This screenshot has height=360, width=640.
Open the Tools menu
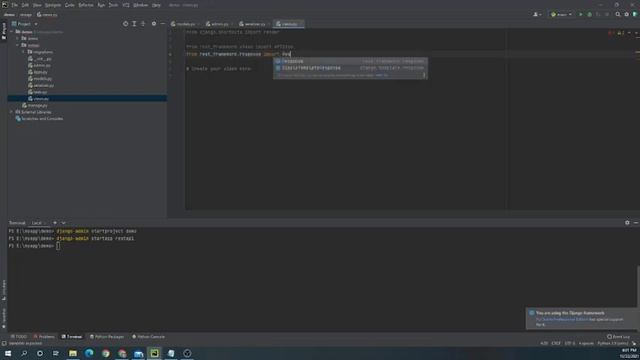point(113,5)
